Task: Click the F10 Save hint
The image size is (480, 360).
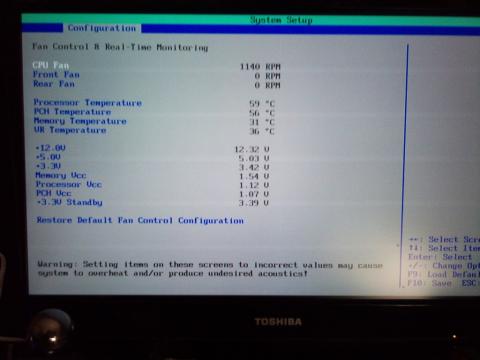Action: pyautogui.click(x=429, y=283)
